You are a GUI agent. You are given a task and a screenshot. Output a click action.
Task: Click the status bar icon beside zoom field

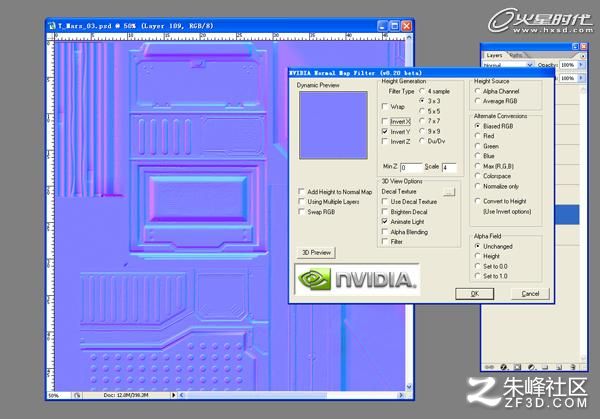coord(77,395)
